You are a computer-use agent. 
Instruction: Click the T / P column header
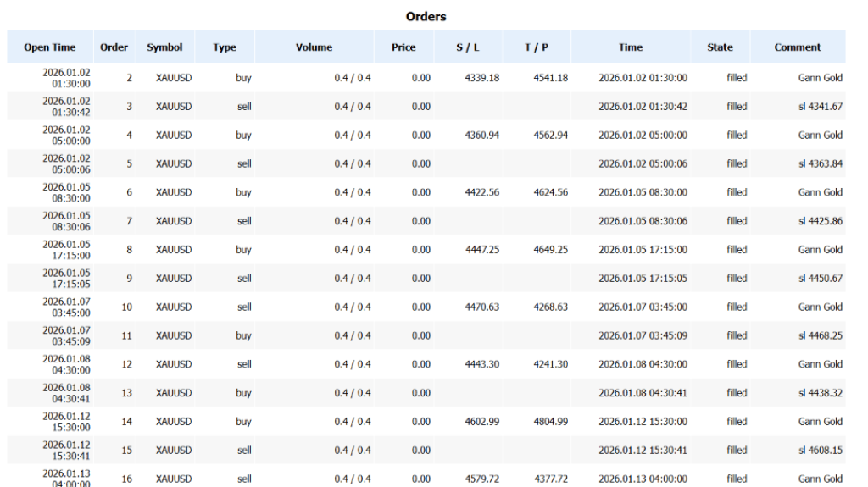click(x=537, y=47)
